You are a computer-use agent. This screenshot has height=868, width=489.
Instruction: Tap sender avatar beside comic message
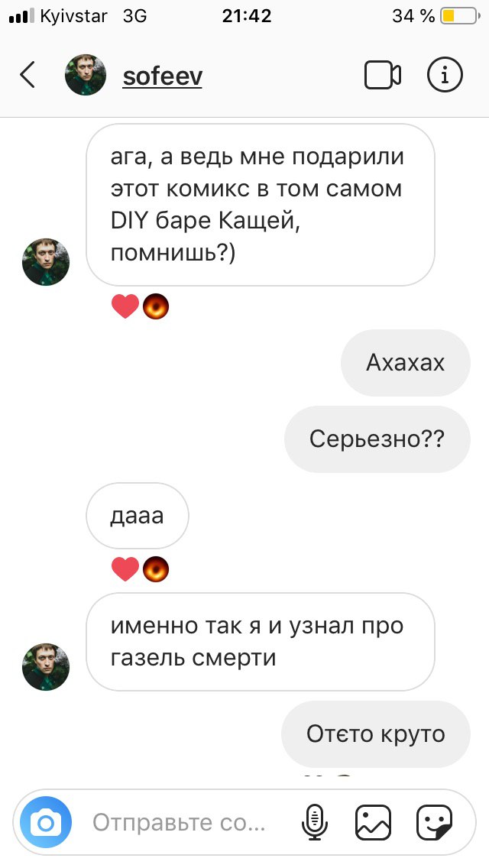[x=46, y=262]
